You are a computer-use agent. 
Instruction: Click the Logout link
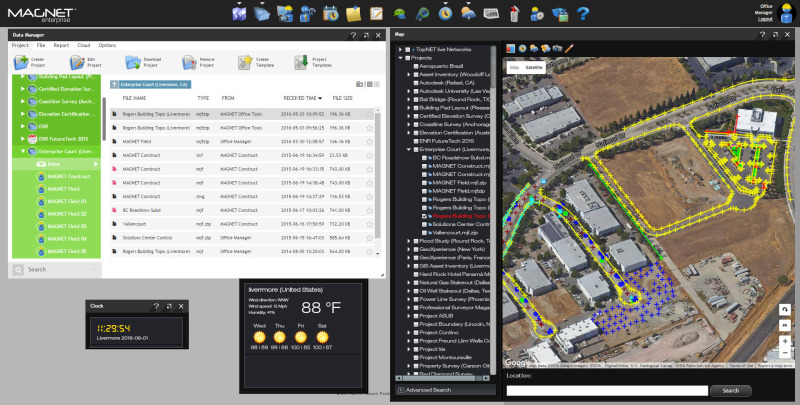coord(765,19)
